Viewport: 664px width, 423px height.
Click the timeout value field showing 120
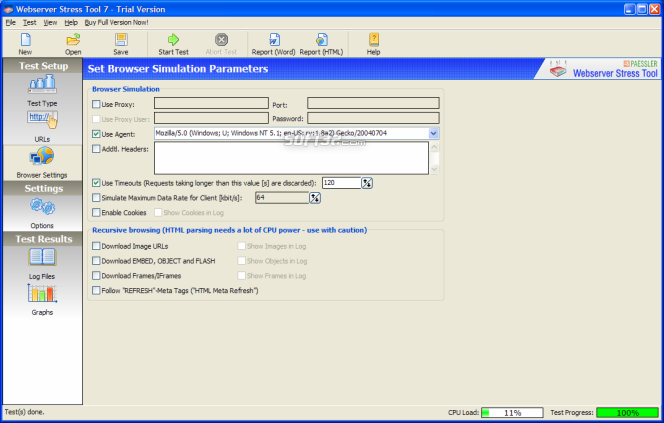pos(341,183)
